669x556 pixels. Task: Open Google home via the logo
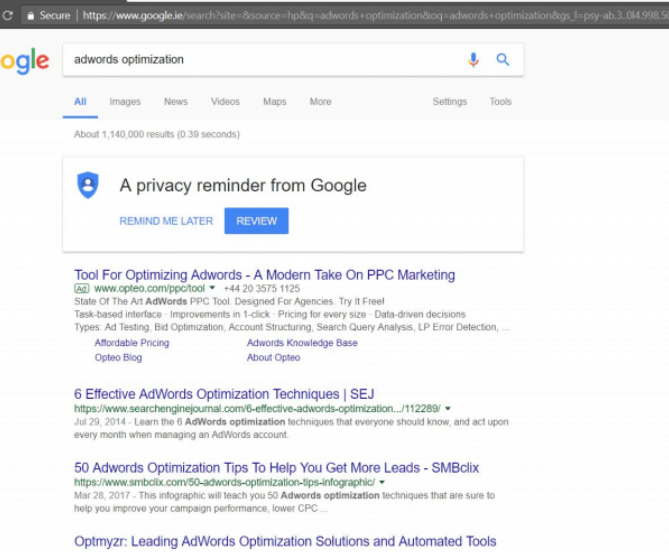pos(25,62)
